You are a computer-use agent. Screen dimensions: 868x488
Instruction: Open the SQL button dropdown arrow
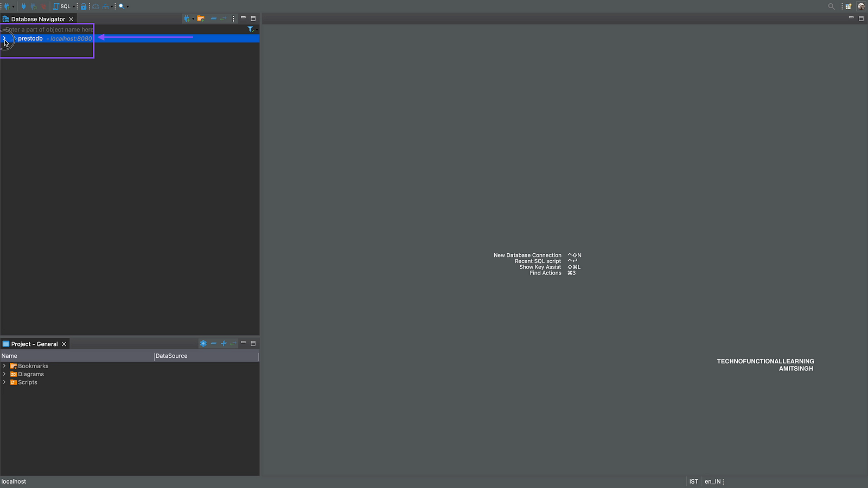[74, 7]
